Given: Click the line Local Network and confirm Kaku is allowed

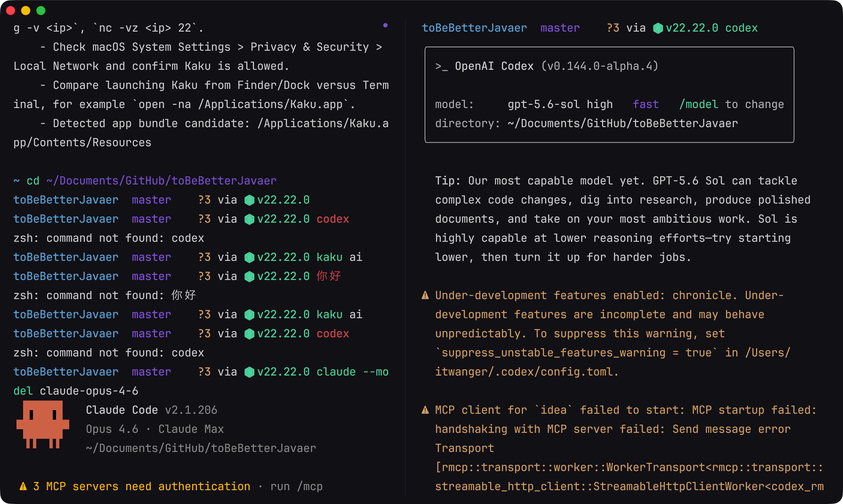Looking at the screenshot, I should (x=152, y=66).
